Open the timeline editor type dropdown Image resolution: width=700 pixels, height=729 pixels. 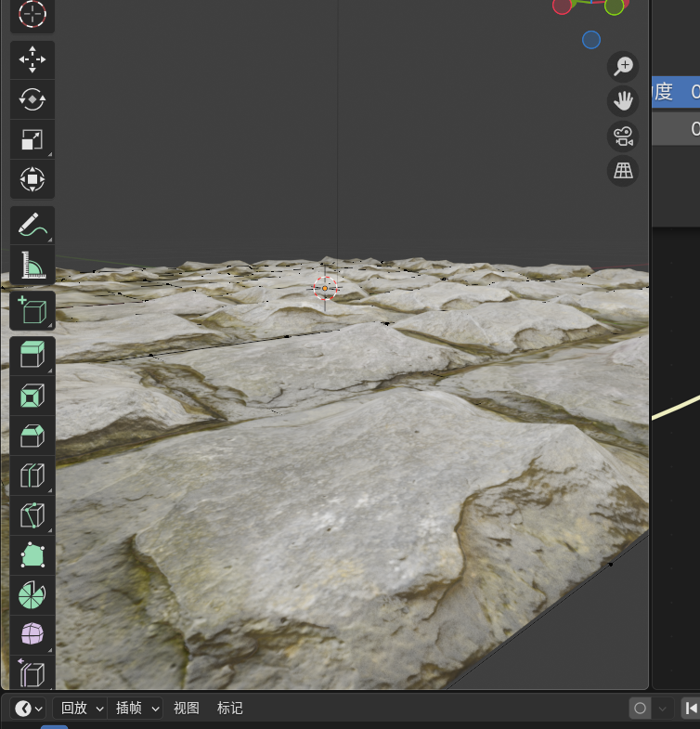pos(28,709)
